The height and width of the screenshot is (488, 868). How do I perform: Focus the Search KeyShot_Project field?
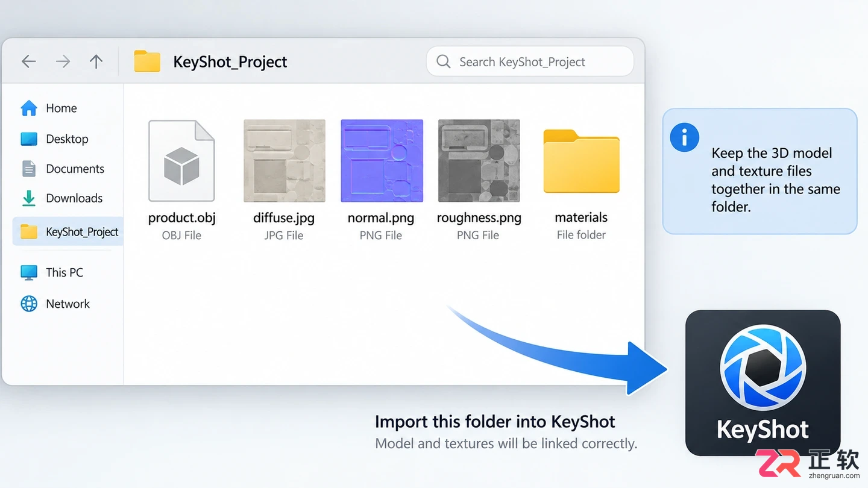click(x=530, y=61)
